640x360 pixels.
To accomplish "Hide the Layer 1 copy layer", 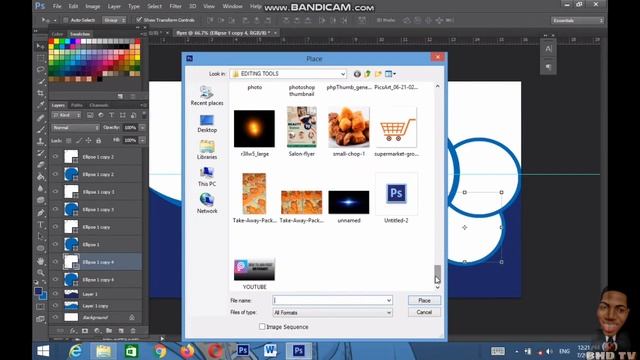I will point(55,305).
